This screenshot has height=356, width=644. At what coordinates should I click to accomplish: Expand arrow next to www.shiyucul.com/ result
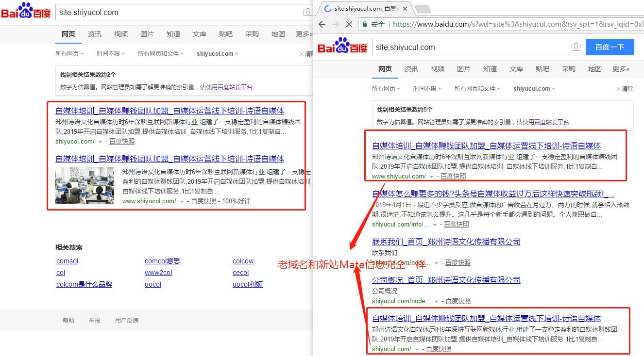pos(432,177)
